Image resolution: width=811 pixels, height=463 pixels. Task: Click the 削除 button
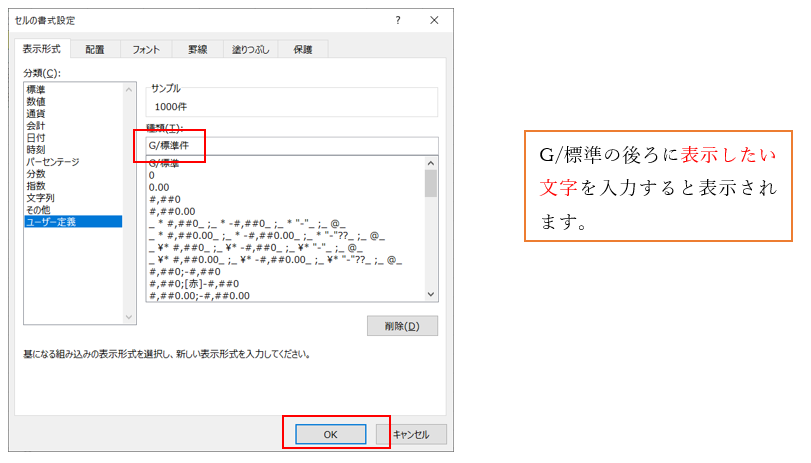(402, 326)
